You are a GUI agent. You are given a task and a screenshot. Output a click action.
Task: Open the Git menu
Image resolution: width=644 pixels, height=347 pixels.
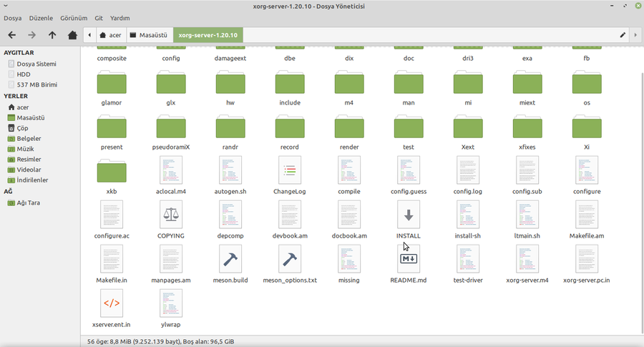99,18
